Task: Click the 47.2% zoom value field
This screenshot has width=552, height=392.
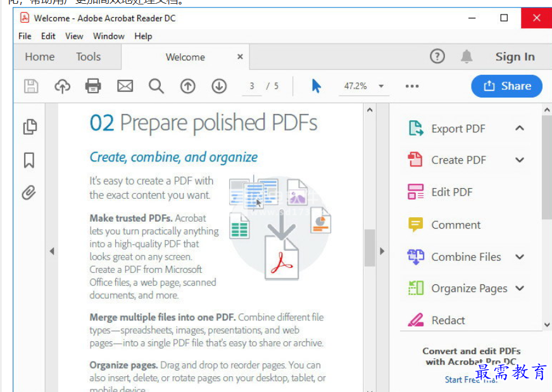Action: point(356,86)
